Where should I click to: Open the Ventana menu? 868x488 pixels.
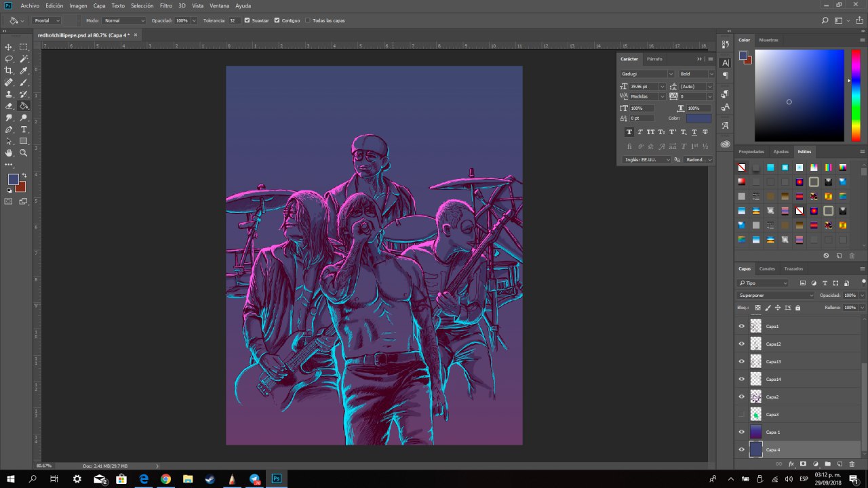pyautogui.click(x=219, y=5)
